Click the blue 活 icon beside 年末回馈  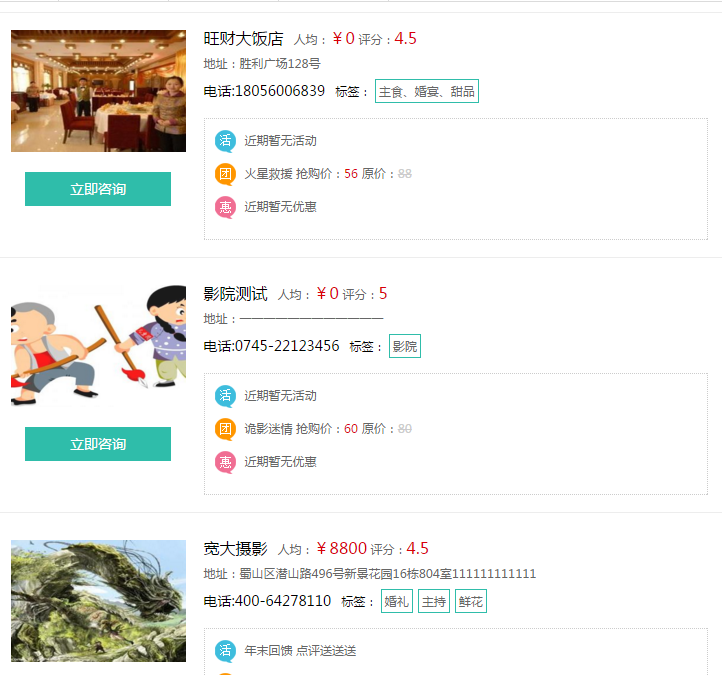[225, 651]
